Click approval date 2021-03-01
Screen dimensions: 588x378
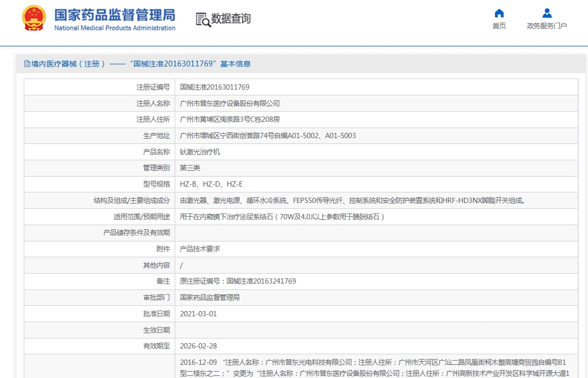[x=198, y=314]
